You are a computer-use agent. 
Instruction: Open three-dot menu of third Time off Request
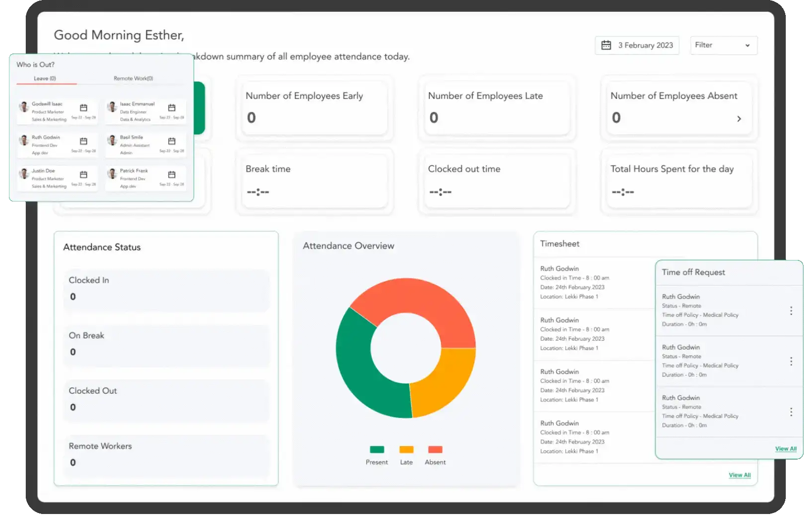(x=791, y=412)
